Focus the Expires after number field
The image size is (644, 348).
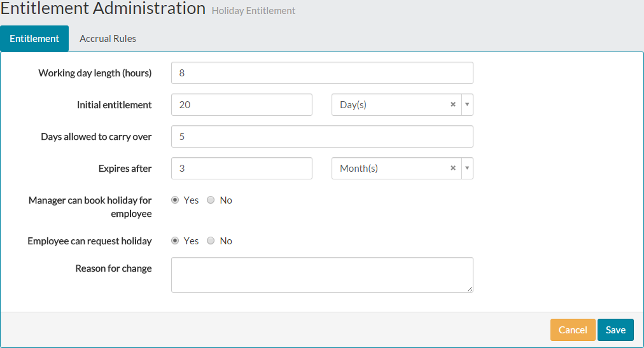[242, 169]
